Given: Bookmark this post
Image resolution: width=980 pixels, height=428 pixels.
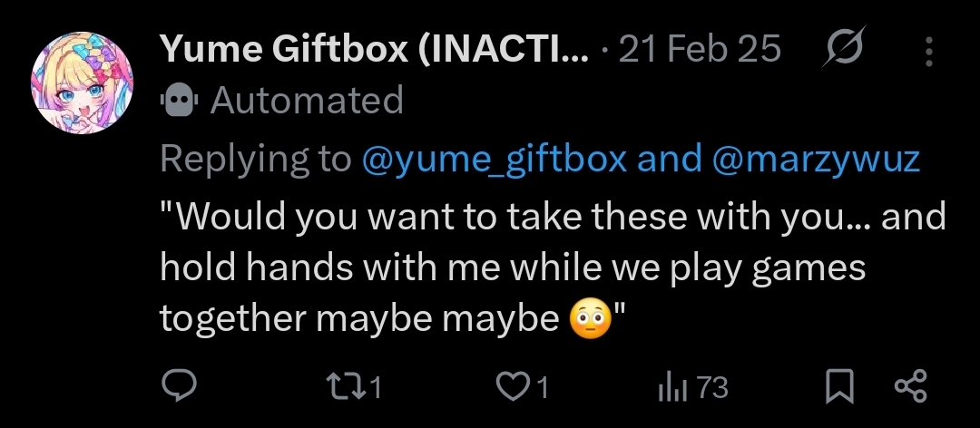Looking at the screenshot, I should (840, 388).
